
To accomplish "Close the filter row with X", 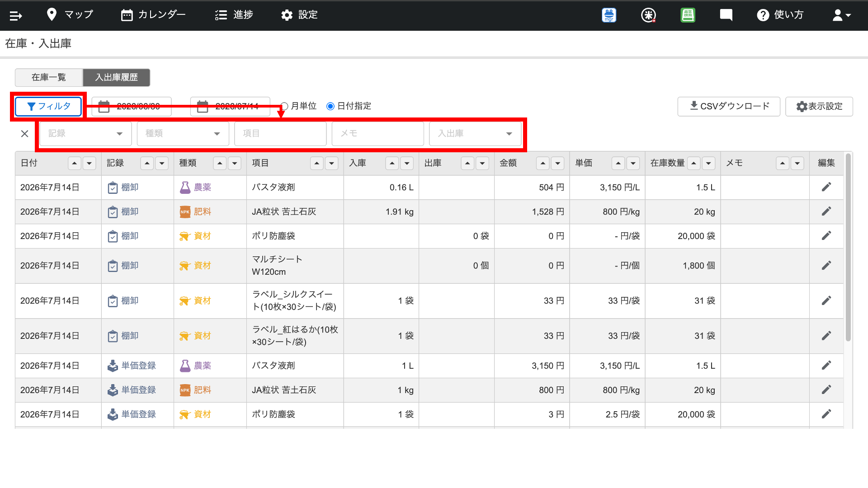I will pyautogui.click(x=25, y=134).
